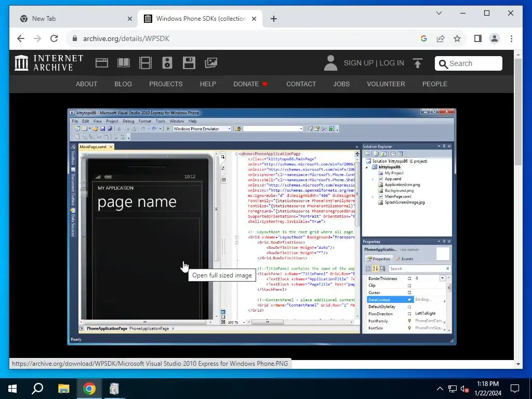This screenshot has height=399, width=532.
Task: Click the user avatar icon
Action: [x=330, y=63]
